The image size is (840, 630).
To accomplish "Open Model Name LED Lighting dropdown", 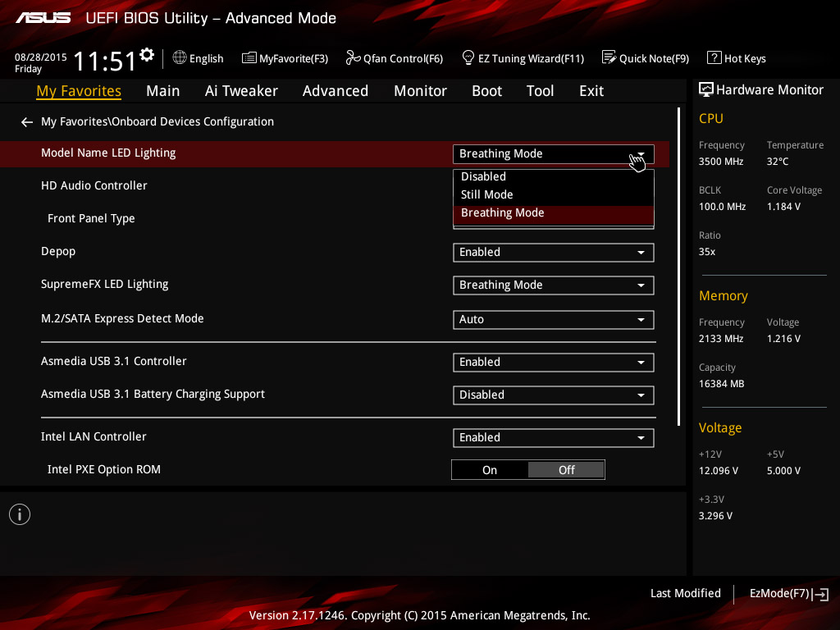I will click(x=554, y=153).
